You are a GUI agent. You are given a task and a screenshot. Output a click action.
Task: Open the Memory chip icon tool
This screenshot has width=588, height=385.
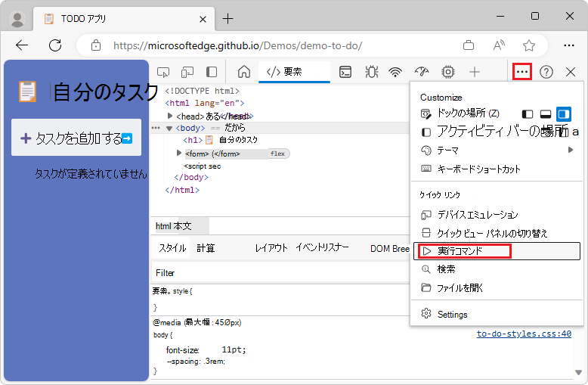[448, 72]
